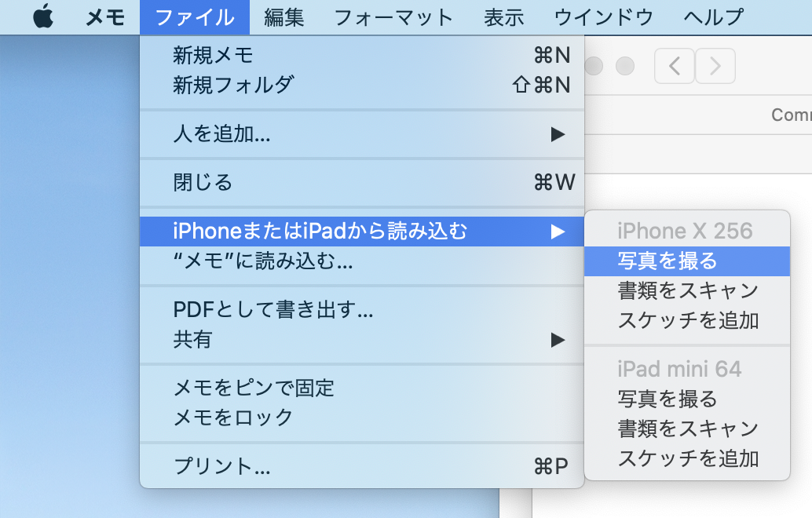Choose PDFとして書き出す... option
The height and width of the screenshot is (518, 812).
(x=362, y=309)
